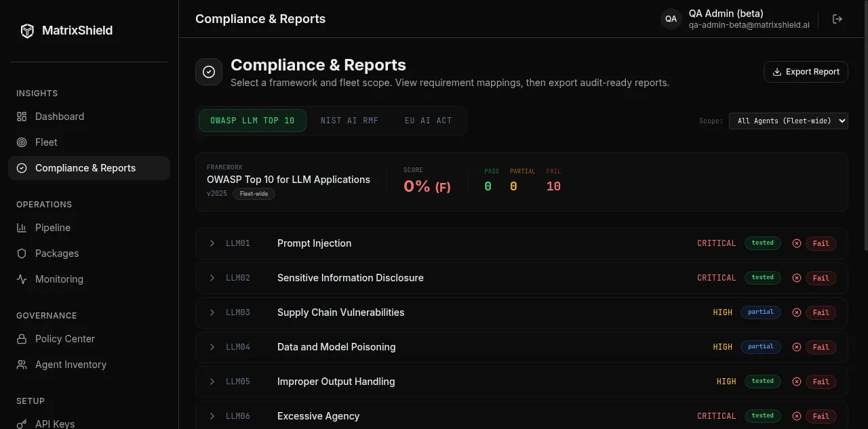Click the HIGH label on Improper Output Handling
868x429 pixels.
726,382
